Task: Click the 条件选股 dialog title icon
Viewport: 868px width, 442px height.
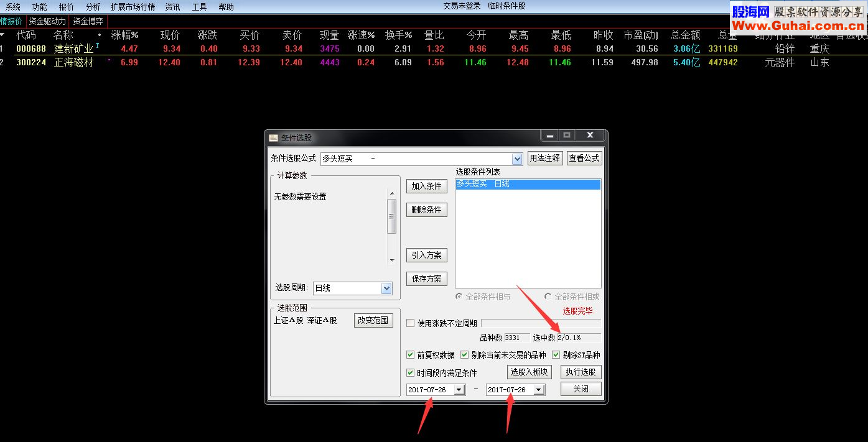Action: tap(274, 137)
